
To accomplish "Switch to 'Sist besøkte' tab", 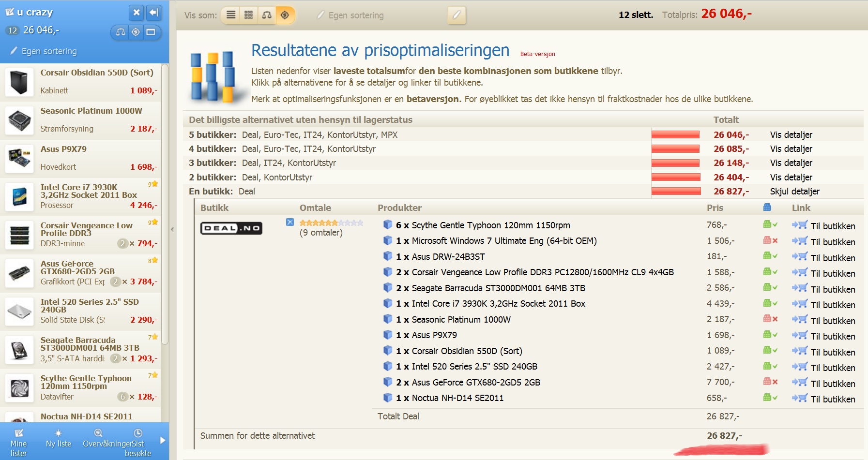I will pos(138,443).
